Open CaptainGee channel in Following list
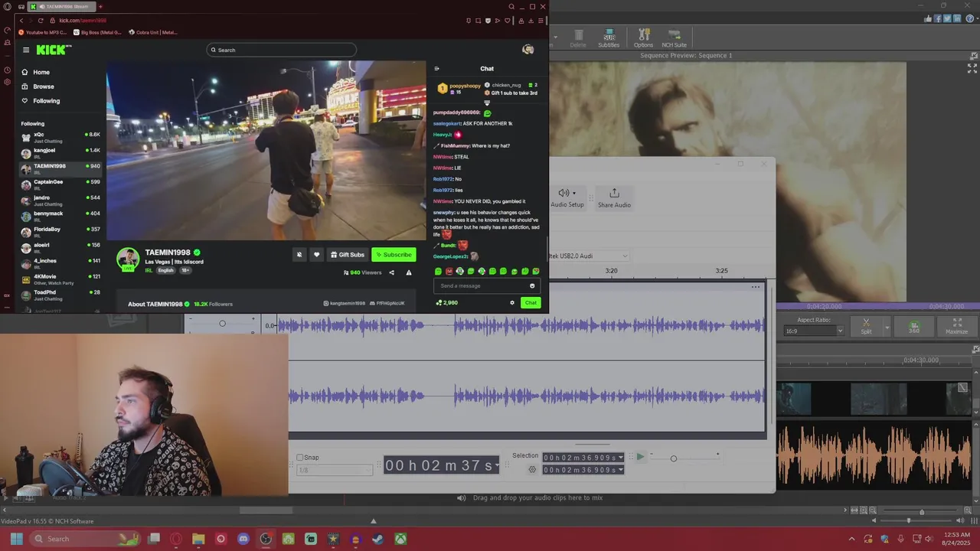980x551 pixels. [60, 184]
